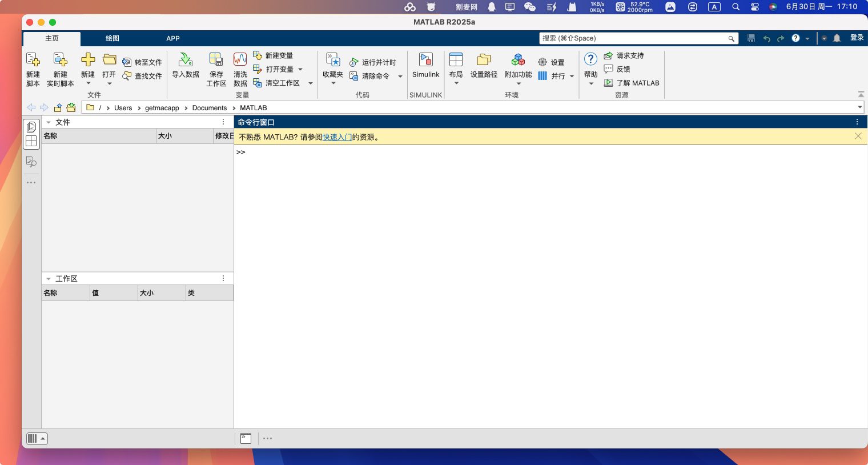868x465 pixels.
Task: Expand the current folder path dropdown
Action: (x=859, y=107)
